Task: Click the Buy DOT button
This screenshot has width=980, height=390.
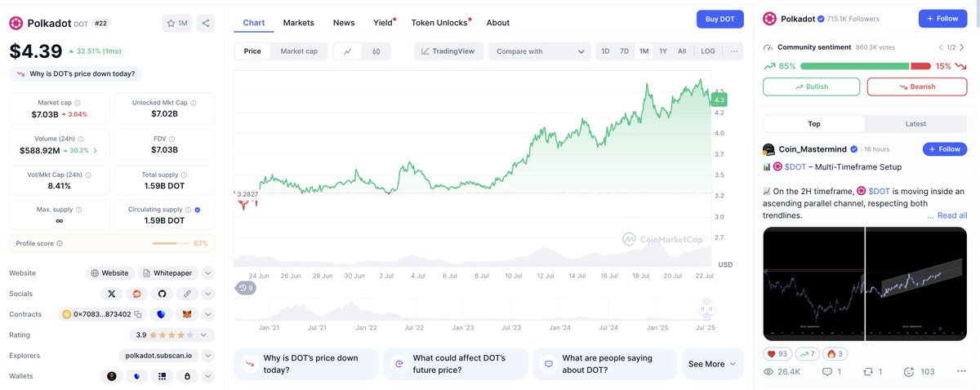Action: [719, 19]
